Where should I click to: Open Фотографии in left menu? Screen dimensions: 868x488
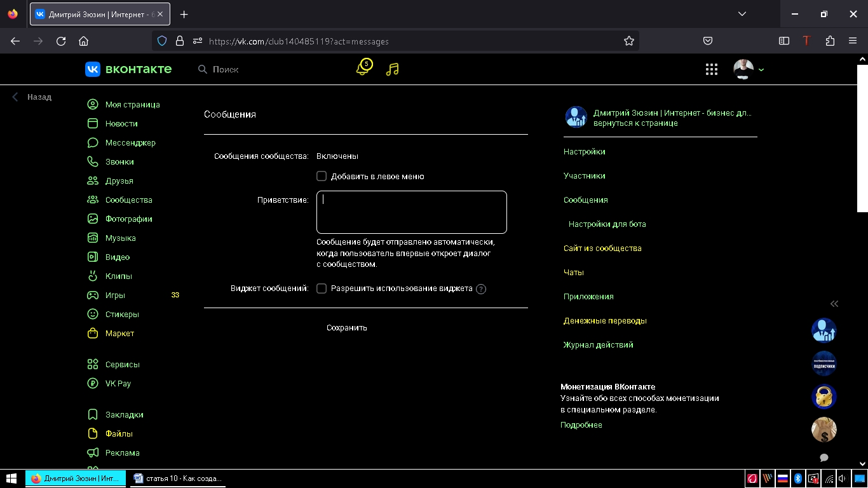pos(129,219)
